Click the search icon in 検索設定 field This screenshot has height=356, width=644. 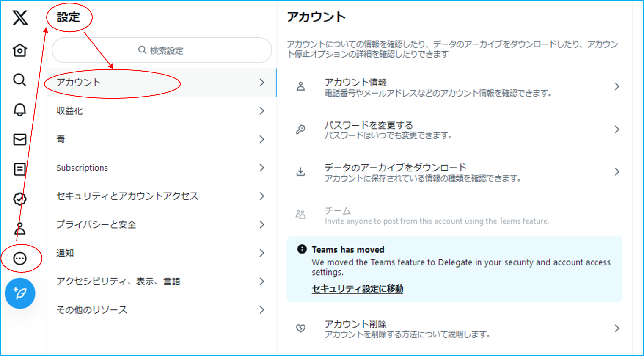tap(142, 50)
